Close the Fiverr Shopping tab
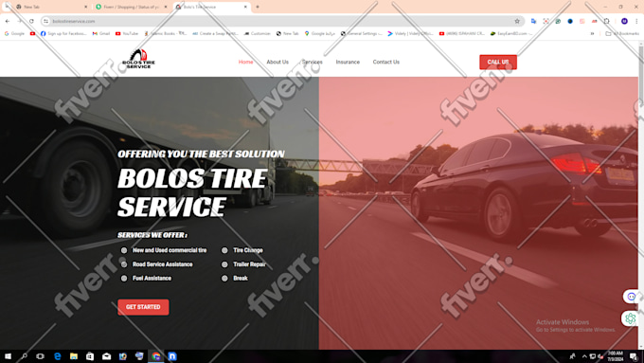 [166, 7]
